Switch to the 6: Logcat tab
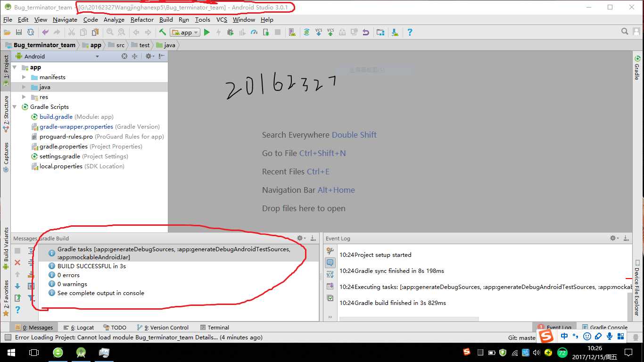This screenshot has width=644, height=362. pyautogui.click(x=79, y=327)
